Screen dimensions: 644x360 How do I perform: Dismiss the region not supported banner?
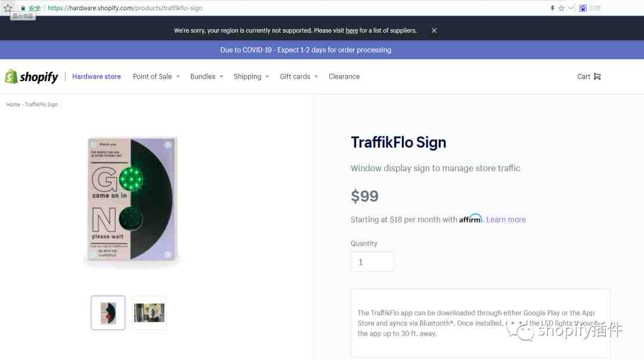pyautogui.click(x=434, y=30)
